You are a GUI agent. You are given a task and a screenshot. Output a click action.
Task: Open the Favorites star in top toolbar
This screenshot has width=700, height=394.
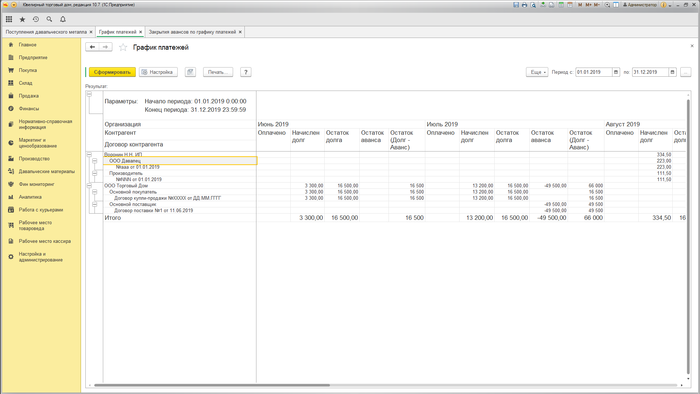[22, 19]
